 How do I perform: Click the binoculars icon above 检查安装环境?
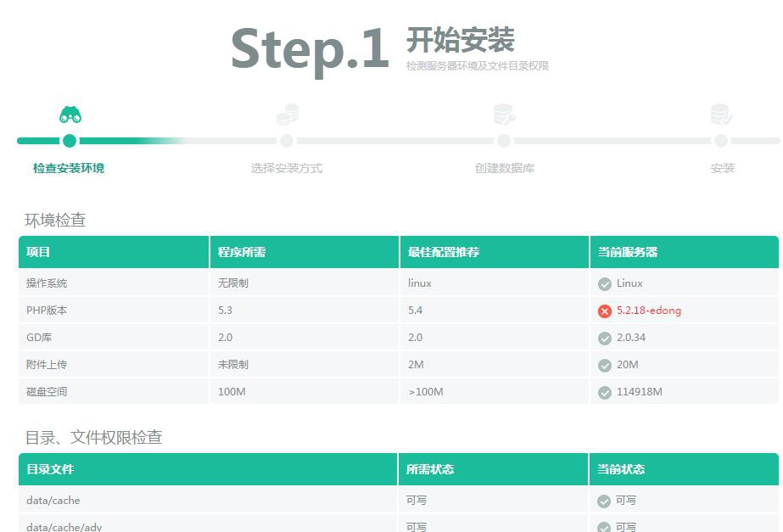(x=70, y=115)
